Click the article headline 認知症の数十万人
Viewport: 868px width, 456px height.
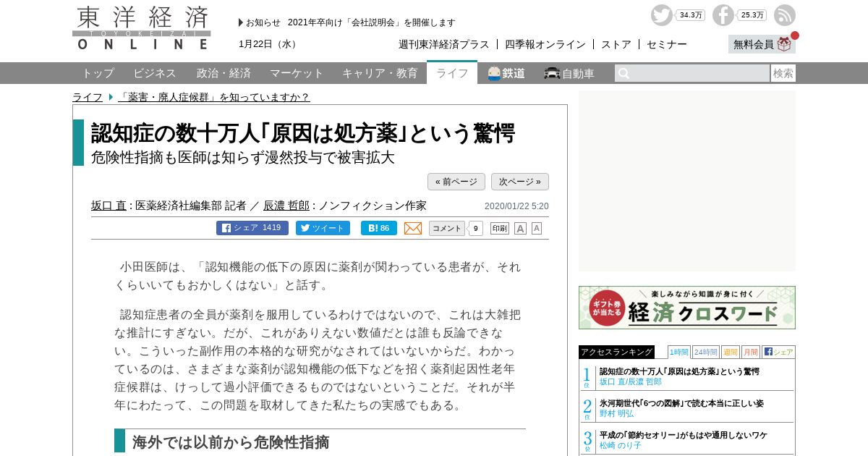(303, 133)
